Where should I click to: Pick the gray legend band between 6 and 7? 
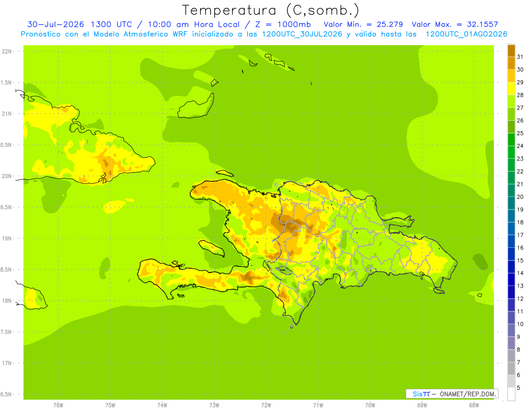point(511,368)
